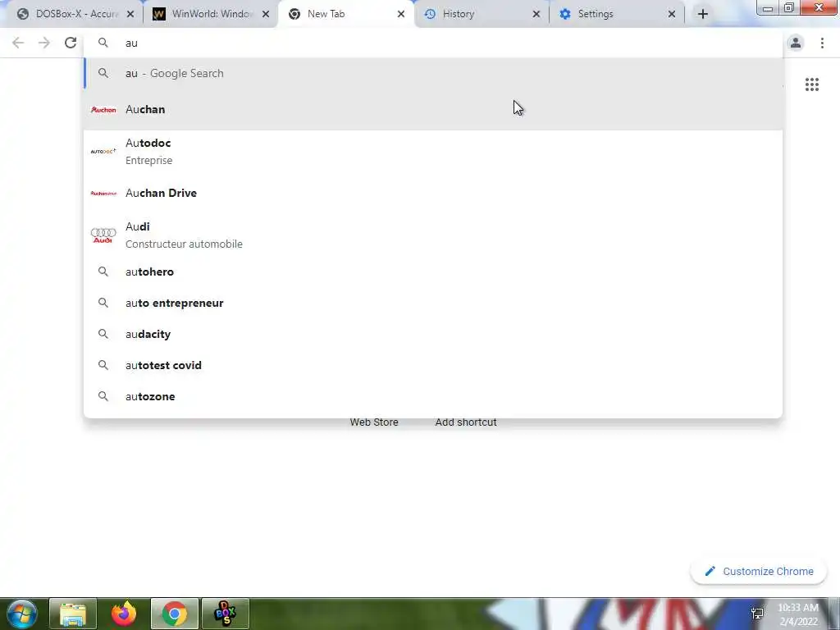Open File Explorer from the taskbar
The width and height of the screenshot is (840, 630).
coord(73,614)
